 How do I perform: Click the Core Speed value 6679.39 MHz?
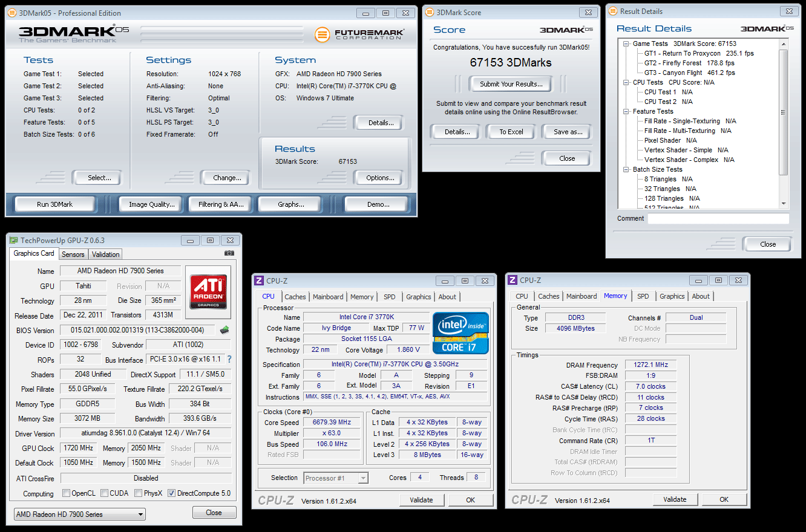[332, 423]
